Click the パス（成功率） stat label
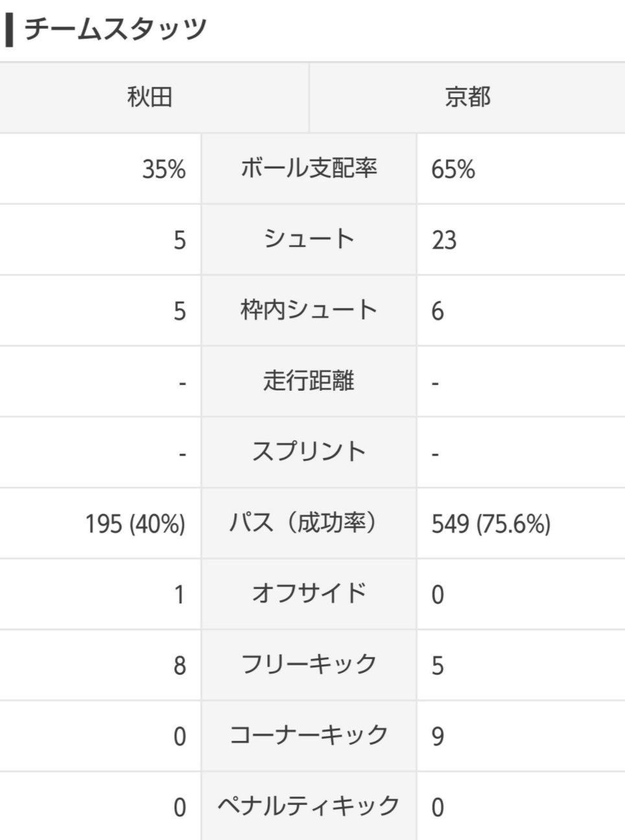625x840 pixels. click(x=309, y=522)
